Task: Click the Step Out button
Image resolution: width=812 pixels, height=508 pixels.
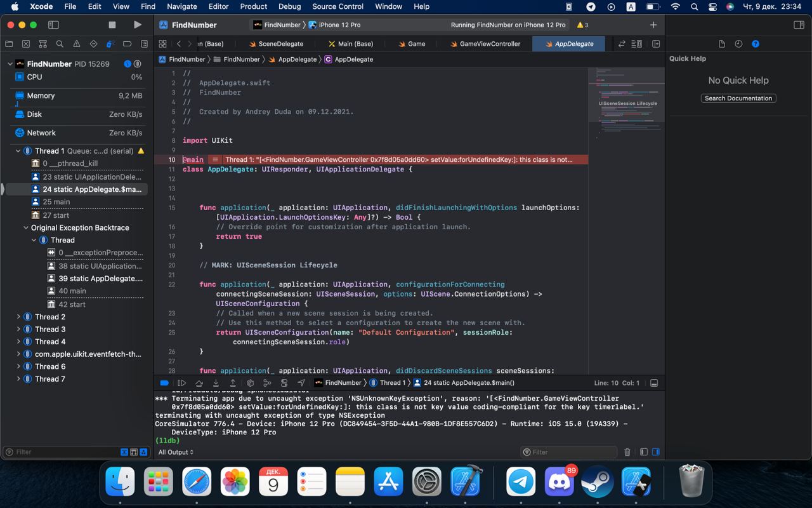Action: [233, 383]
